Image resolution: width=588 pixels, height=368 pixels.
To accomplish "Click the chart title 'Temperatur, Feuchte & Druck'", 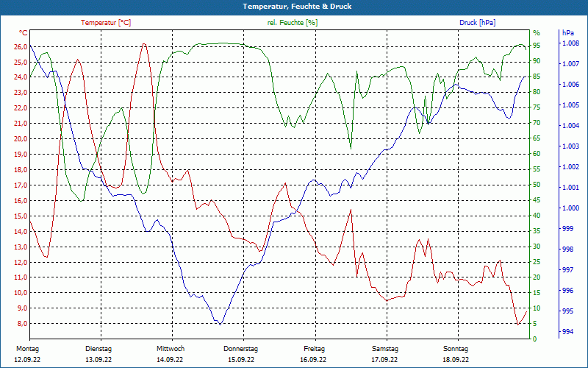I will pos(297,7).
